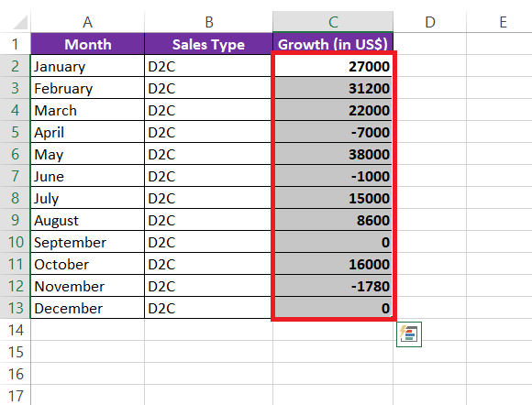Image resolution: width=532 pixels, height=405 pixels.
Task: Select the cell containing 38000
Action: pyautogui.click(x=333, y=154)
